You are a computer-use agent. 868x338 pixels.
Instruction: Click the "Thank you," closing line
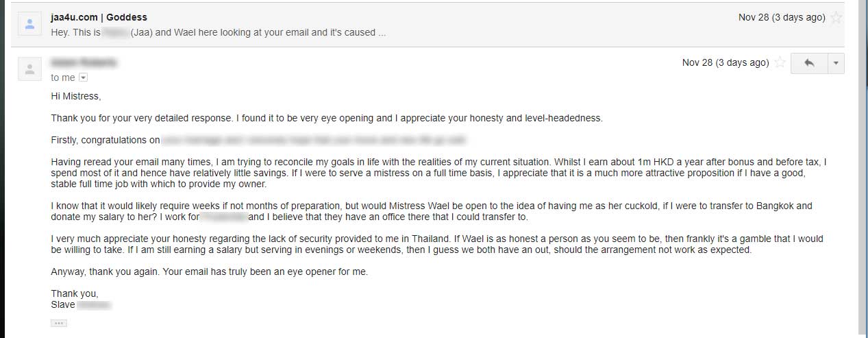point(75,294)
